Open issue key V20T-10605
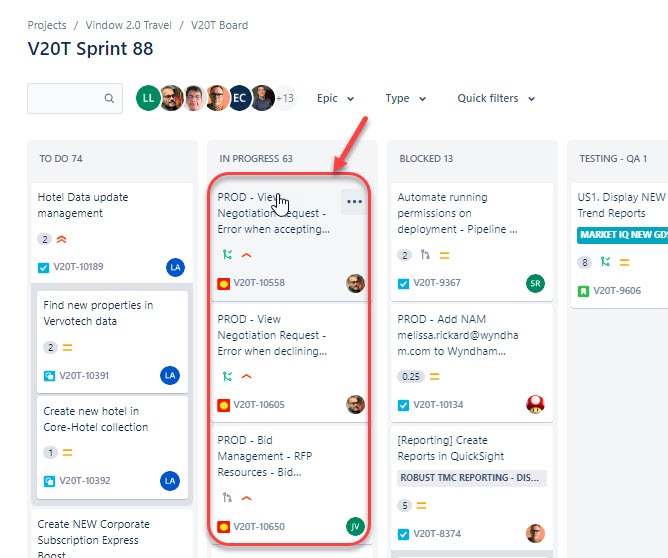 click(x=259, y=405)
